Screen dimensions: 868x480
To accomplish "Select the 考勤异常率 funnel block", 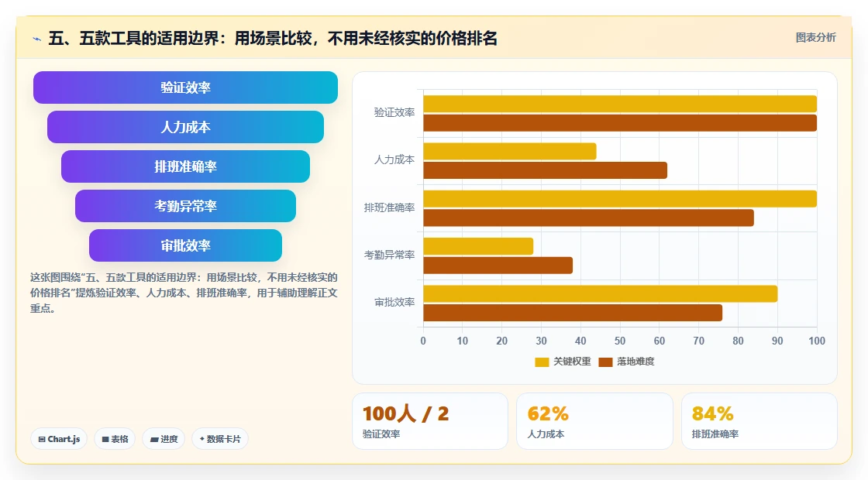I will 185,206.
